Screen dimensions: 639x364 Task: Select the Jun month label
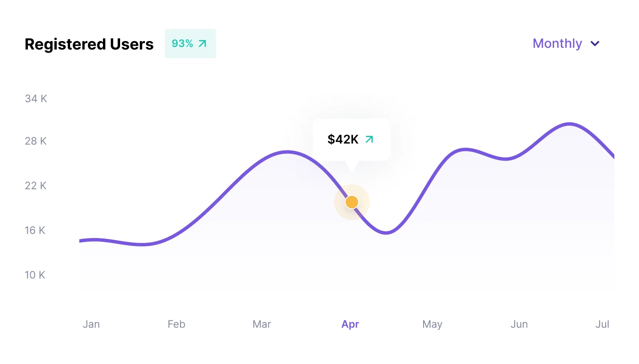click(519, 324)
